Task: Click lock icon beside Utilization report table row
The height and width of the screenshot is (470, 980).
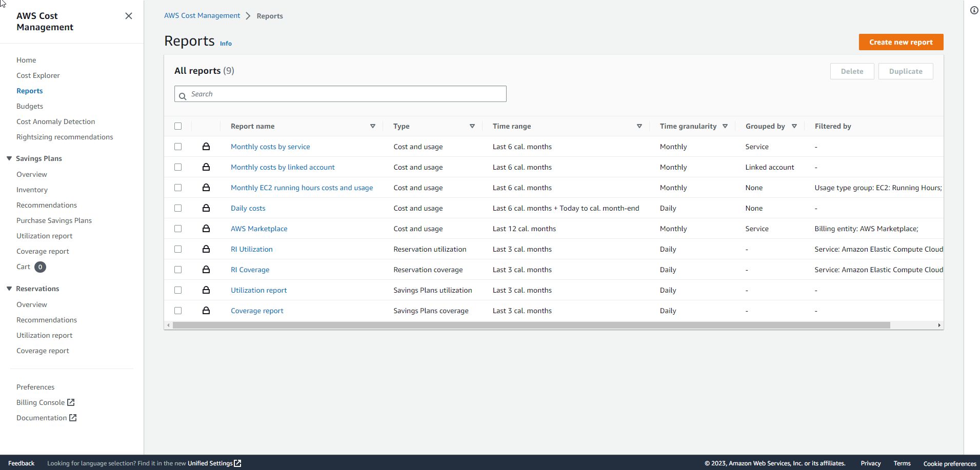Action: (x=206, y=290)
